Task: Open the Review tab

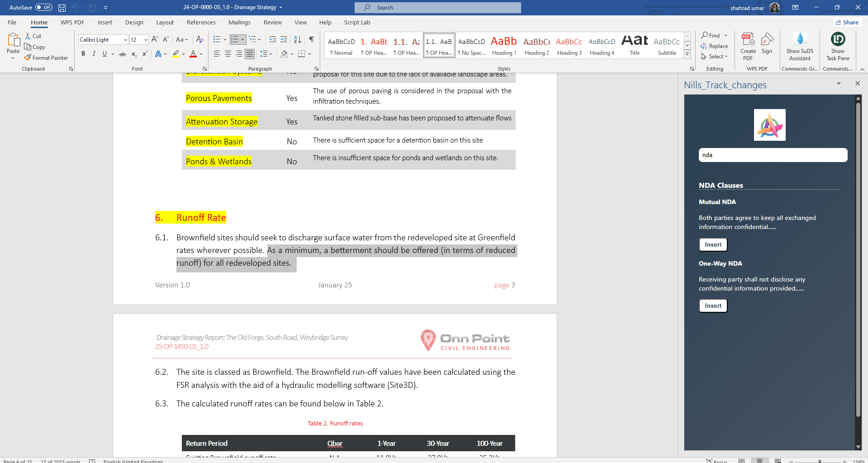Action: tap(273, 22)
